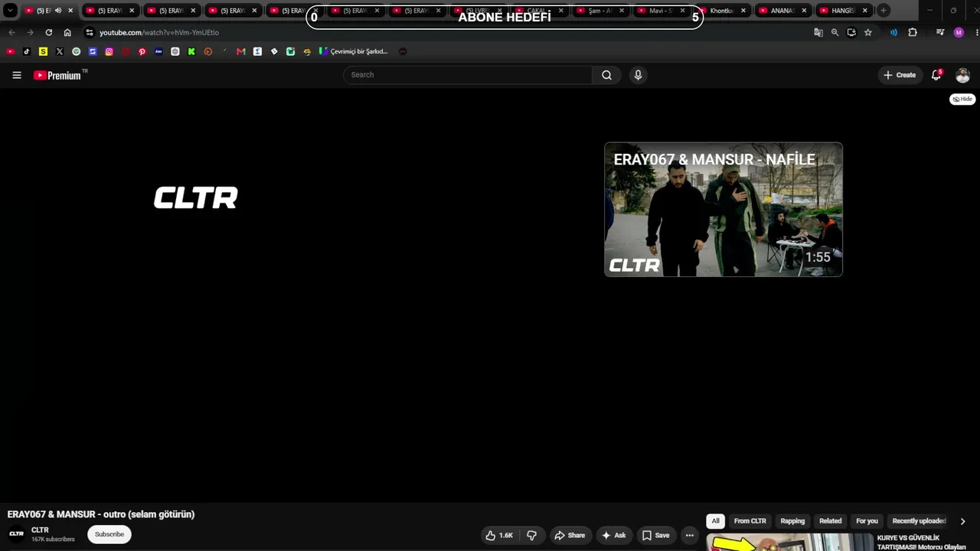Click the Create button
Viewport: 980px width, 551px height.
[x=900, y=75]
